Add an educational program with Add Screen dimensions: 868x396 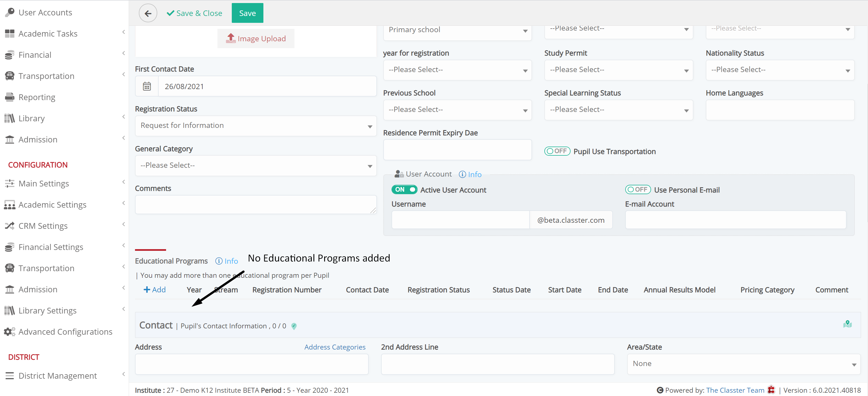(155, 290)
